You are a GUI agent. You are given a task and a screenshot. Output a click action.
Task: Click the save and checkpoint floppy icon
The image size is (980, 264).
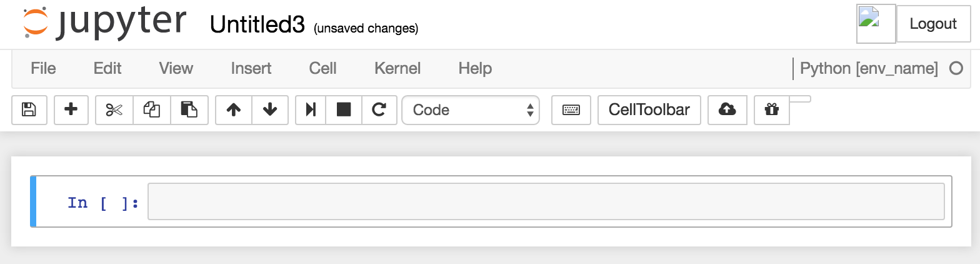point(29,110)
